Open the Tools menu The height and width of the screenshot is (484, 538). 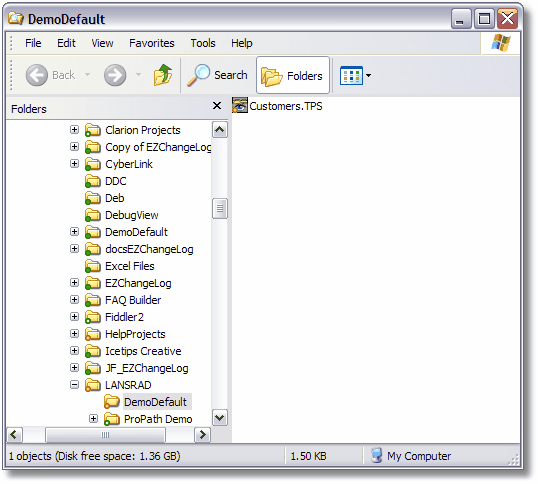(x=203, y=43)
